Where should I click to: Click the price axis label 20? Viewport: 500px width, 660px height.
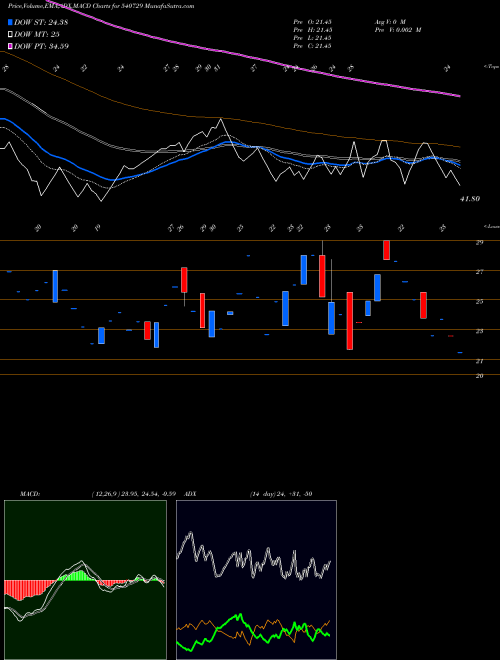click(x=479, y=376)
